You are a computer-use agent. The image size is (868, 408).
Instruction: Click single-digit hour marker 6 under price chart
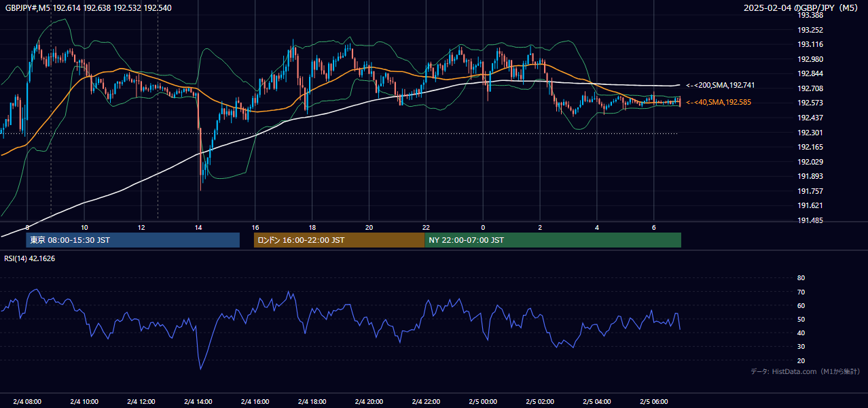tap(654, 227)
